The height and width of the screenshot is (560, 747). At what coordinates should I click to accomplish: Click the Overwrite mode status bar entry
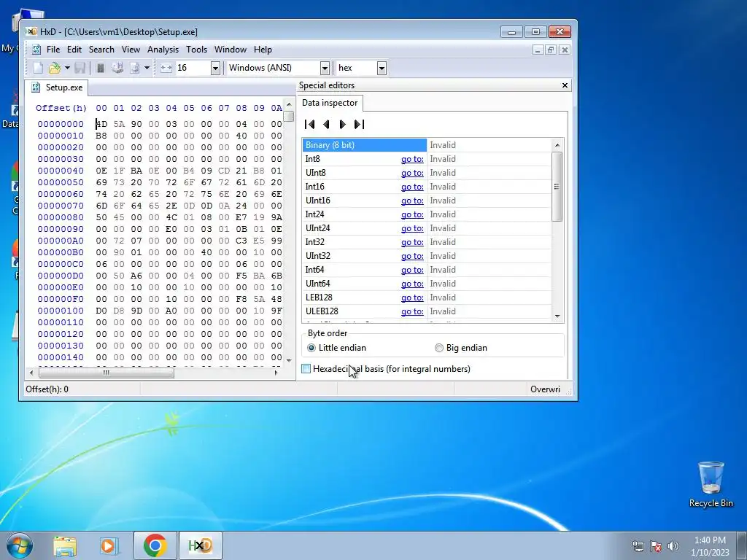[545, 389]
